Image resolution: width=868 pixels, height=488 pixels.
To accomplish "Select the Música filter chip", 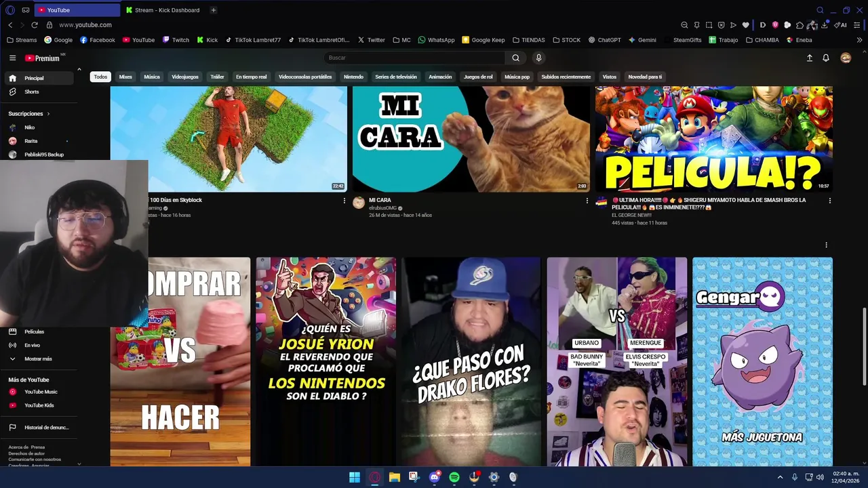I will [152, 77].
